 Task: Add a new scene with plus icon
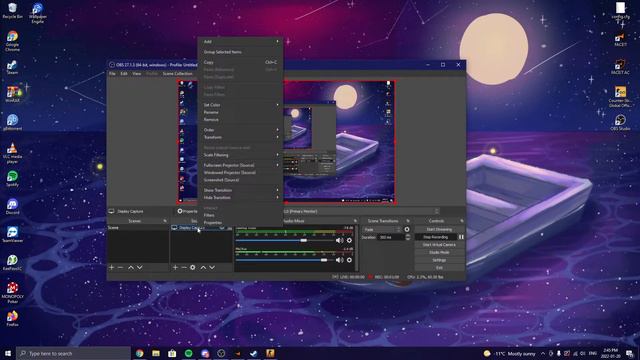[111, 267]
